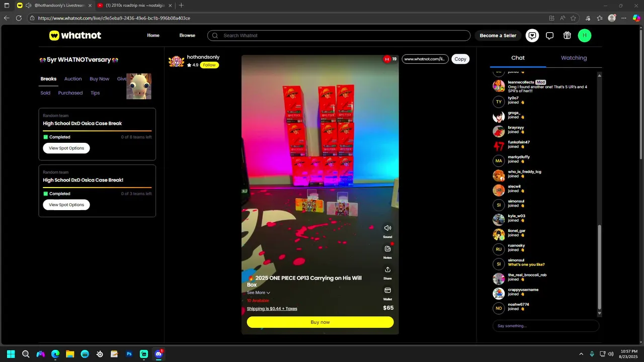Open the Streamlabs icon in taskbar

point(144,354)
